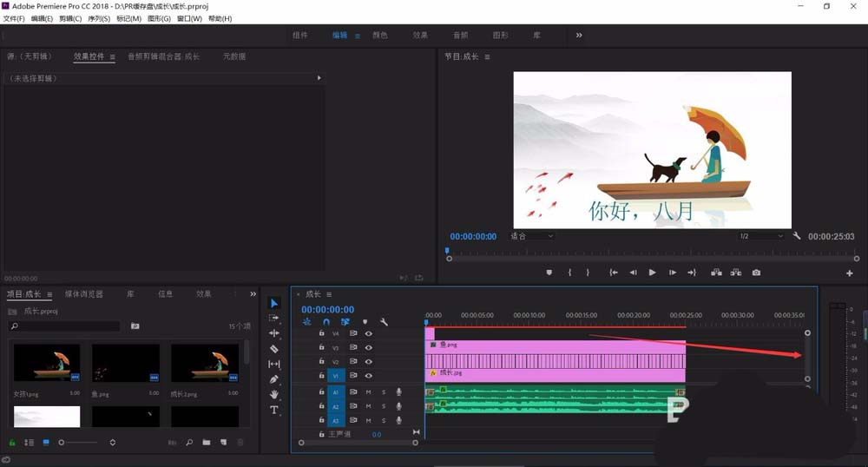Hide track V3 with eye toggle

pos(369,347)
